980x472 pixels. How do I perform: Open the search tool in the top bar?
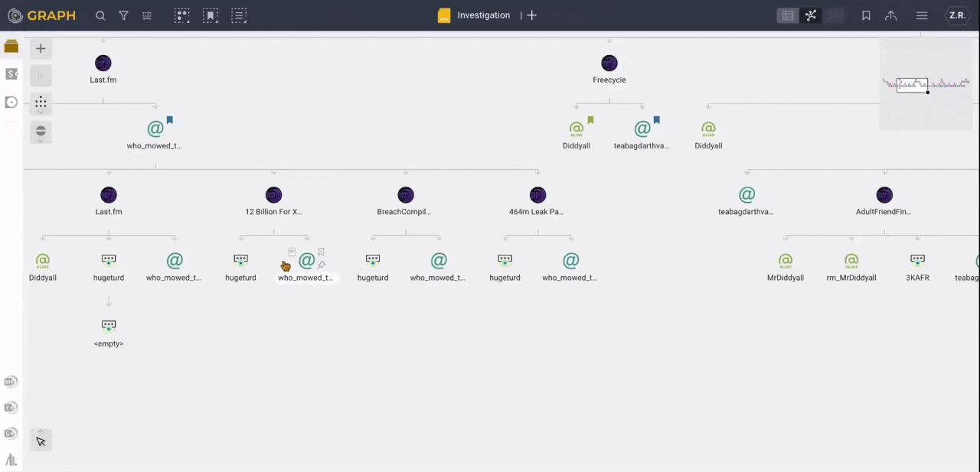coord(100,15)
